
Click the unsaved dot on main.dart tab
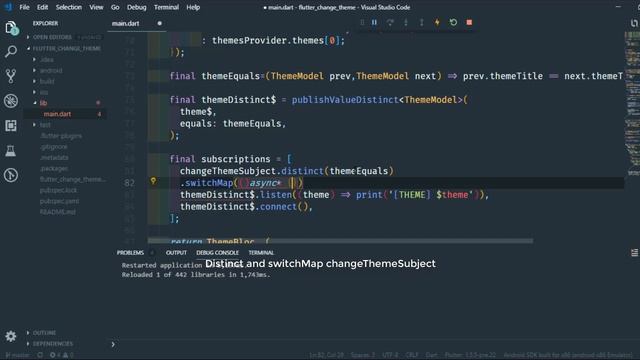pyautogui.click(x=160, y=23)
